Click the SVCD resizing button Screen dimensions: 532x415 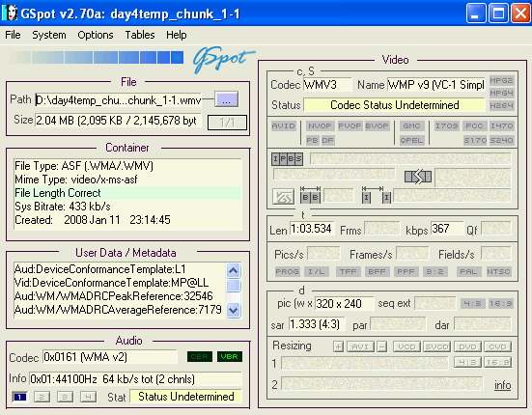[x=436, y=346]
